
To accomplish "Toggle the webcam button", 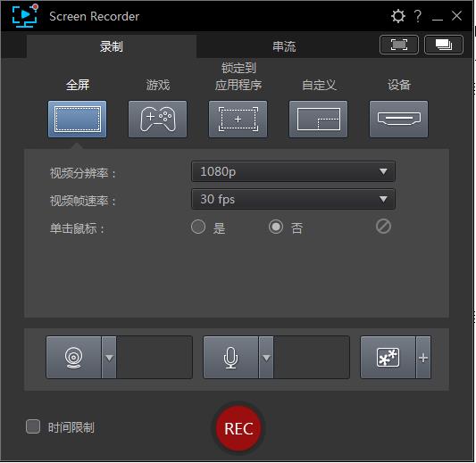I will [73, 358].
